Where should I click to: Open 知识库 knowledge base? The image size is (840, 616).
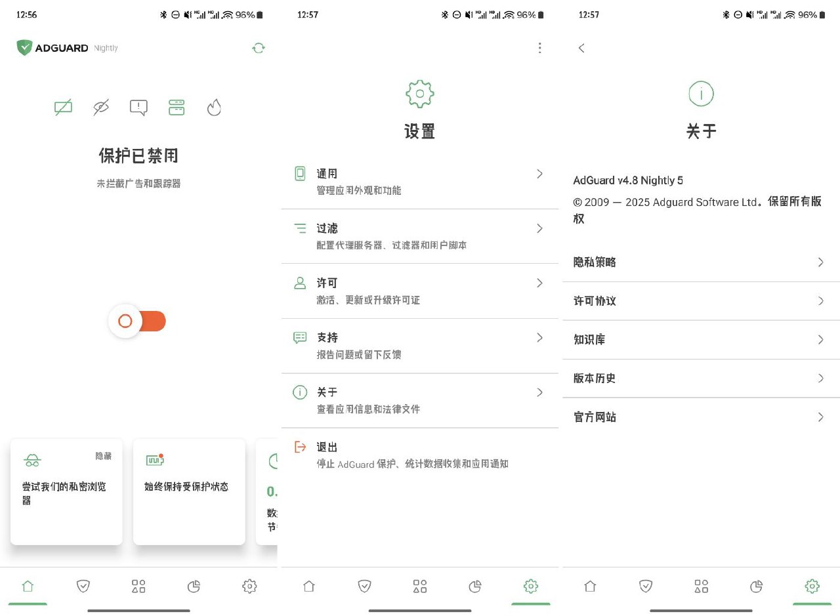click(701, 340)
